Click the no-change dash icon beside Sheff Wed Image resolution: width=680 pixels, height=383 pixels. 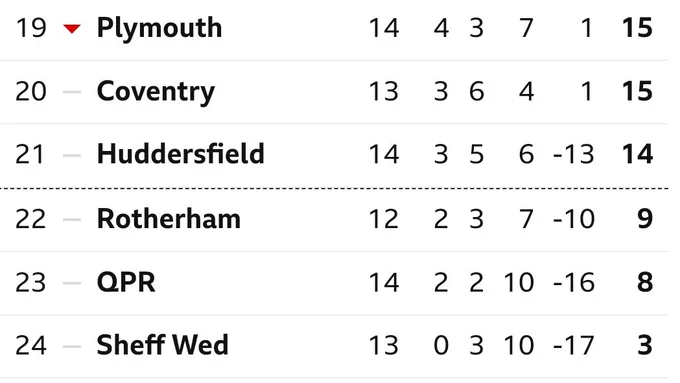point(72,346)
